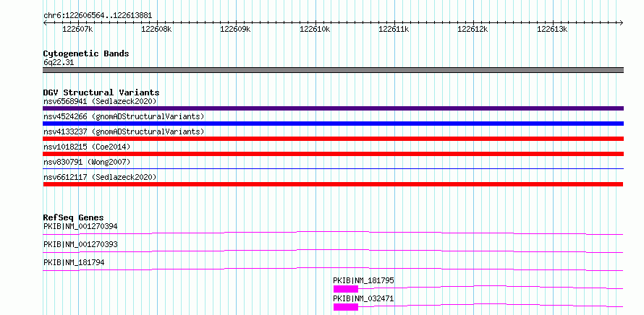644x315 pixels.
Task: Click the gray 6q22.31 cytogenetic band bar
Action: 333,70
